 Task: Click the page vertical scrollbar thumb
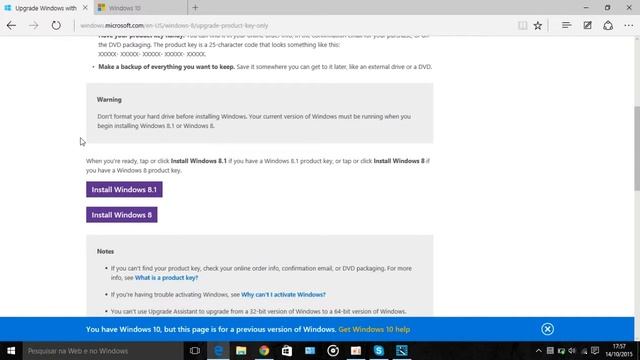pos(637,148)
